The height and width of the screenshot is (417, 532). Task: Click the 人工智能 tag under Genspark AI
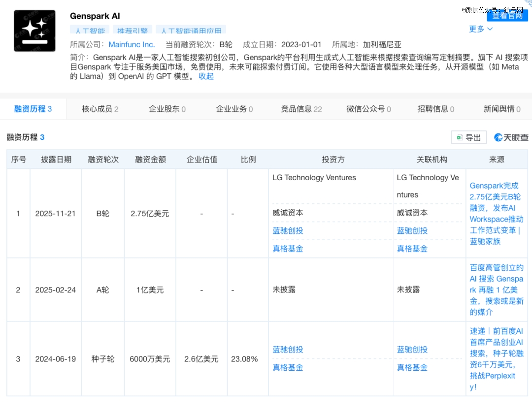coord(89,30)
